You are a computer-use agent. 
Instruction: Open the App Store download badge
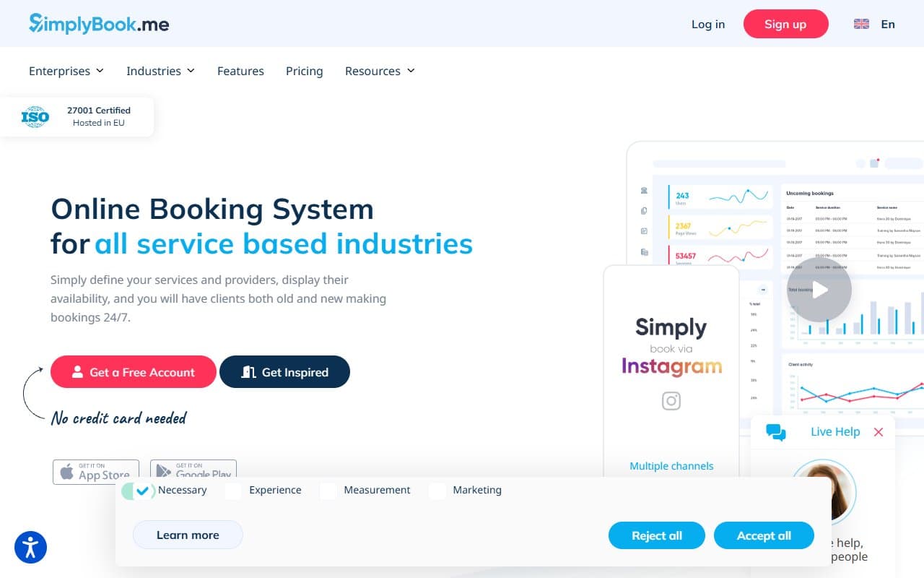tap(95, 472)
